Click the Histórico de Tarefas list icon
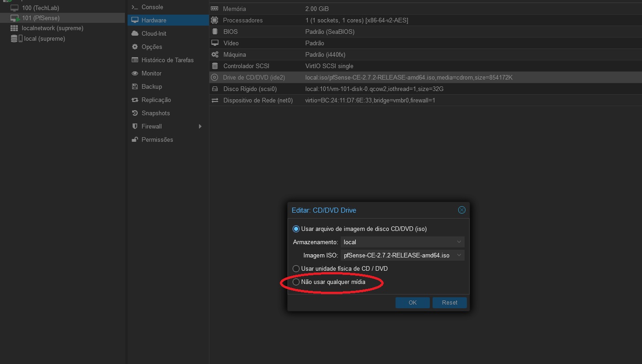Viewport: 642px width, 364px height. coord(135,60)
